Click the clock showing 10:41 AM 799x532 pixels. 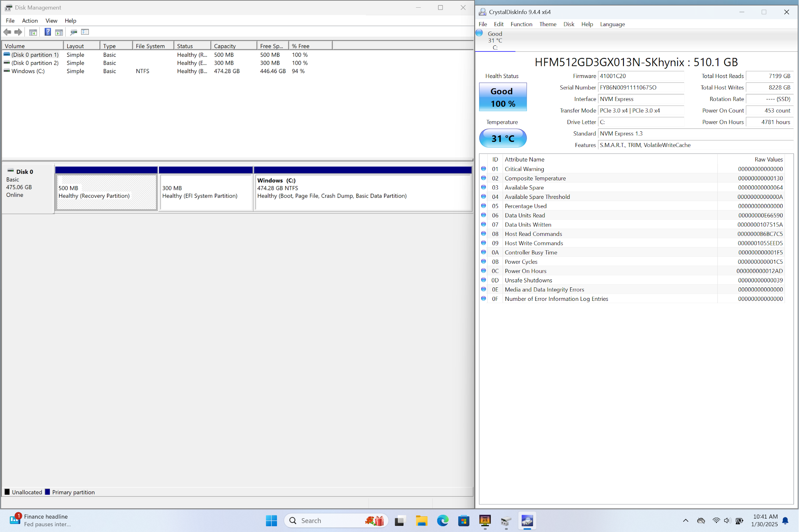[765, 516]
